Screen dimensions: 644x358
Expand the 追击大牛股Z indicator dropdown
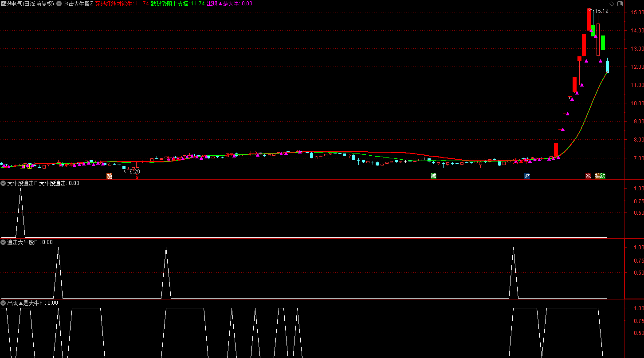(x=59, y=4)
